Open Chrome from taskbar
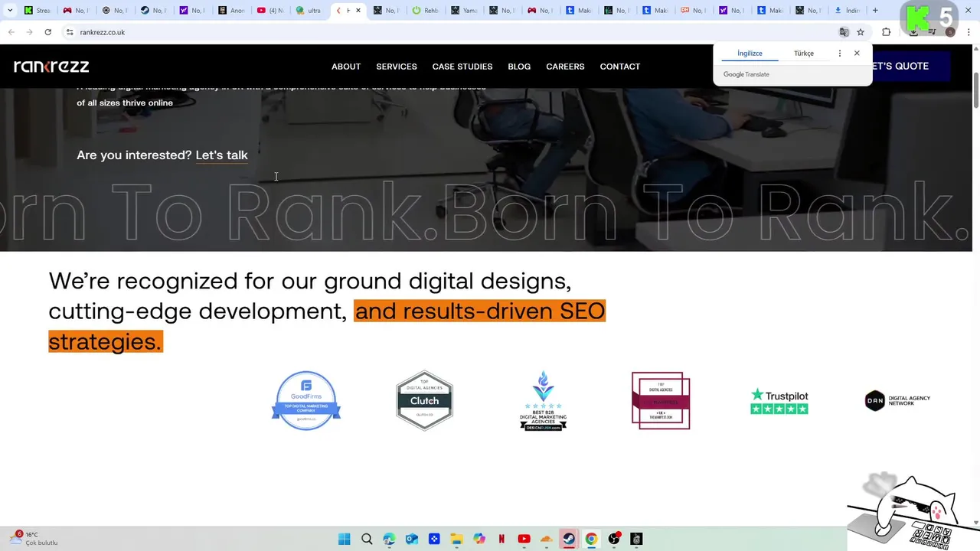Screen dimensions: 980x551 point(591,539)
